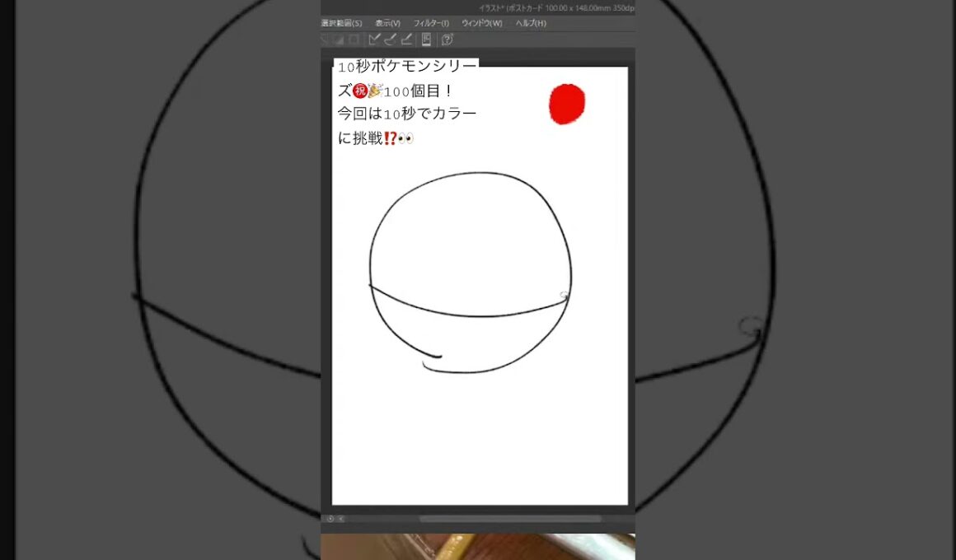Click the dimmed filled-shape icon in command bar
Viewport: 956px width, 560px height.
tap(339, 40)
